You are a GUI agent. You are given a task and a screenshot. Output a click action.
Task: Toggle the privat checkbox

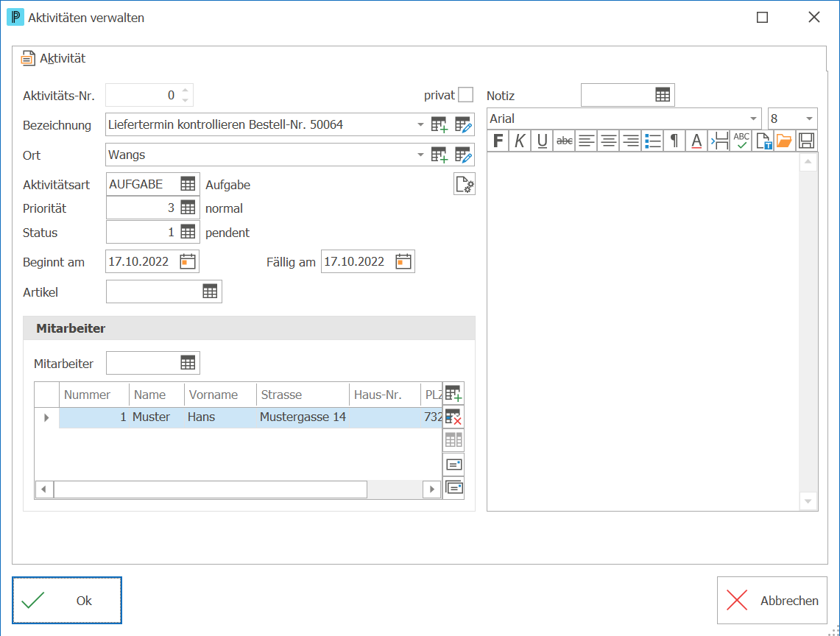click(466, 95)
